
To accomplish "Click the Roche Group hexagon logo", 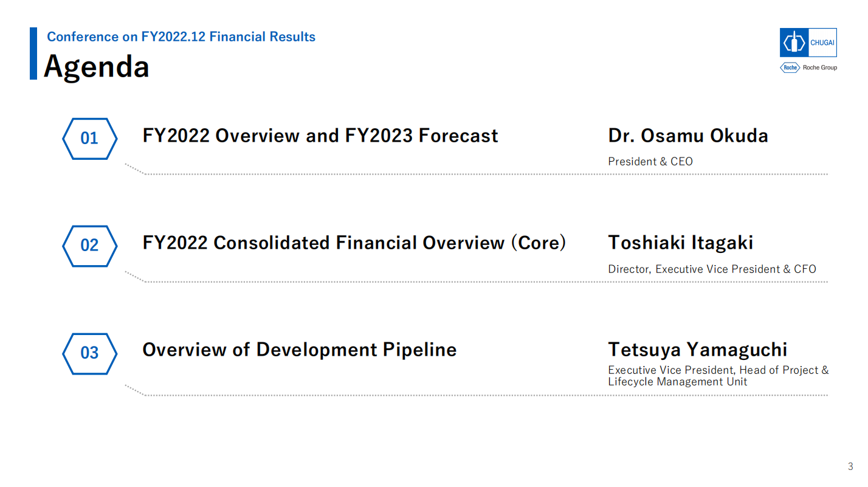I will click(790, 67).
